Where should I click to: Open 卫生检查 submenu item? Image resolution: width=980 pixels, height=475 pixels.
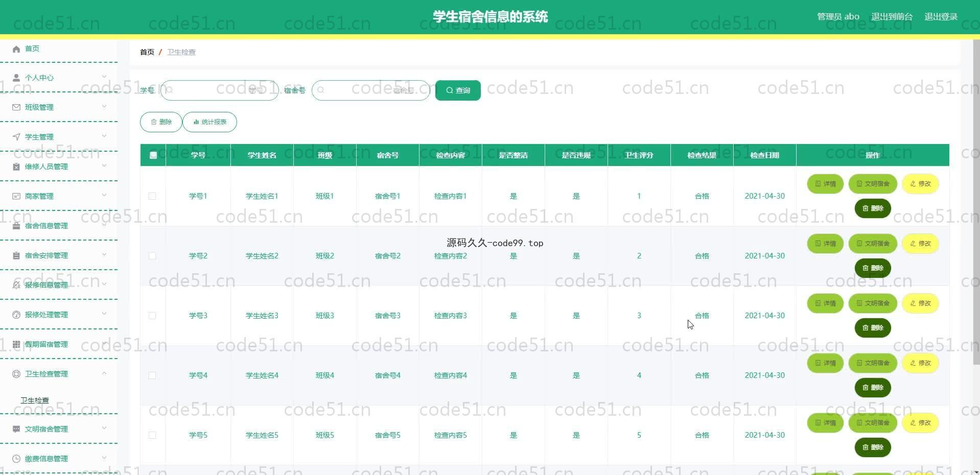35,400
